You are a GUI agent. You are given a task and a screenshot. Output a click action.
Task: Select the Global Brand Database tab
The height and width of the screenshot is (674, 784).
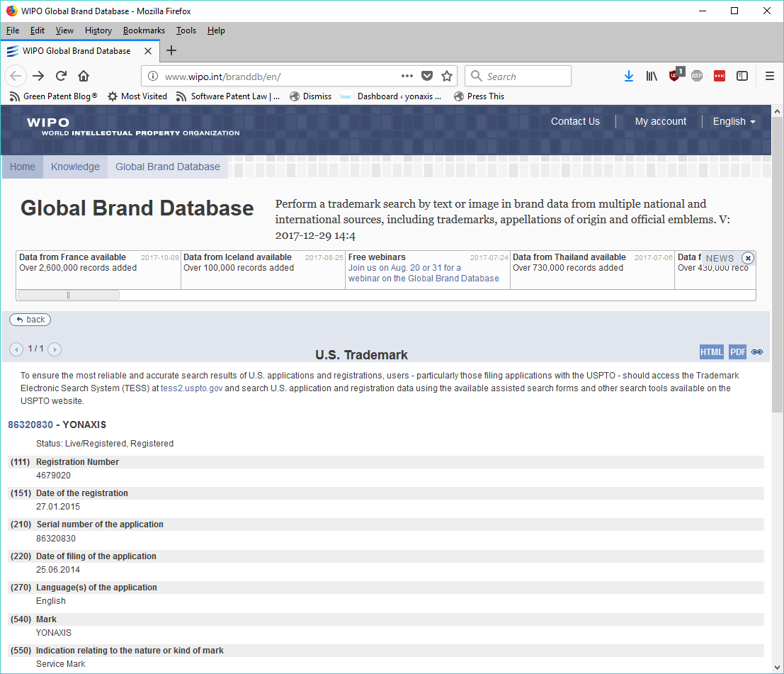(168, 167)
